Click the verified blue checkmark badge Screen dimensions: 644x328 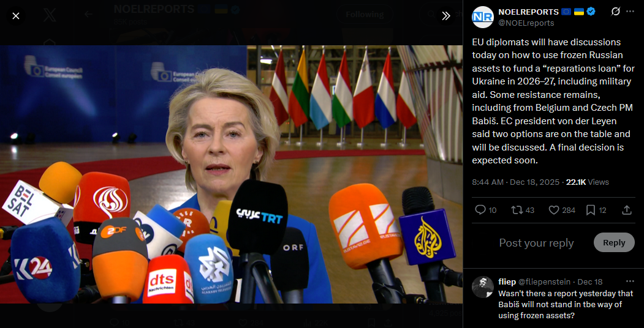(x=591, y=12)
